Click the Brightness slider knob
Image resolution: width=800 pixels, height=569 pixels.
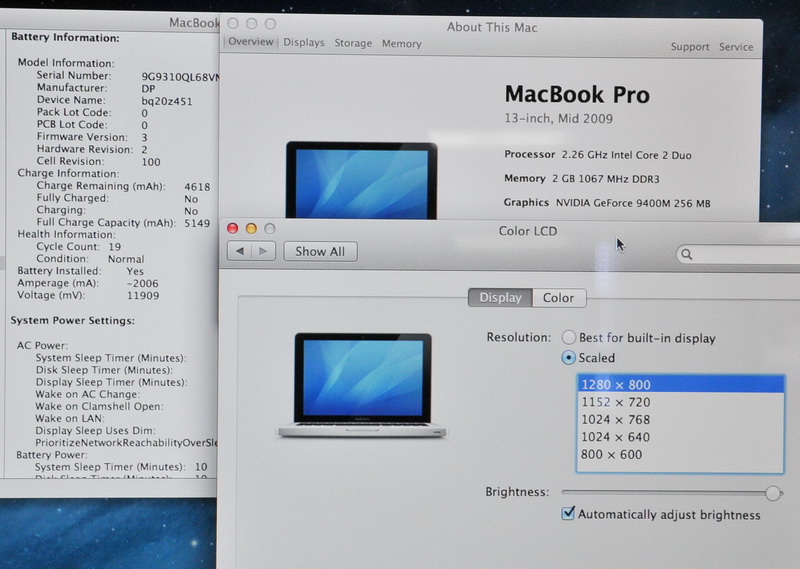click(x=773, y=493)
